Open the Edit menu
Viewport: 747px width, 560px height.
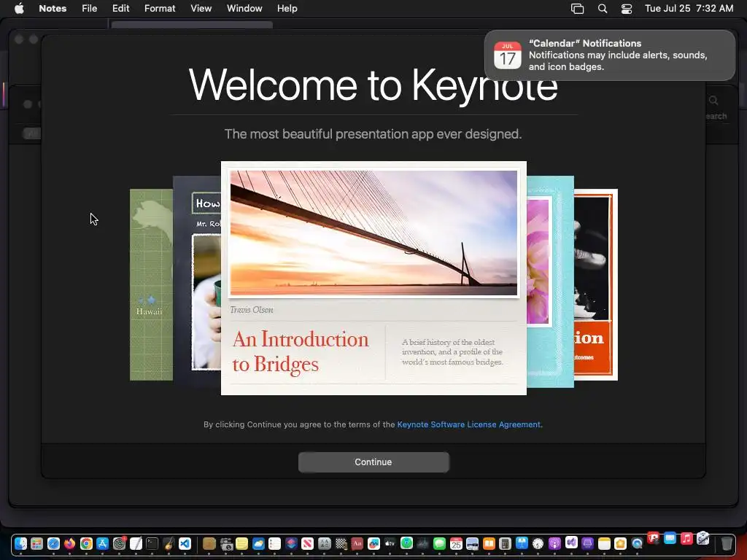pyautogui.click(x=120, y=9)
